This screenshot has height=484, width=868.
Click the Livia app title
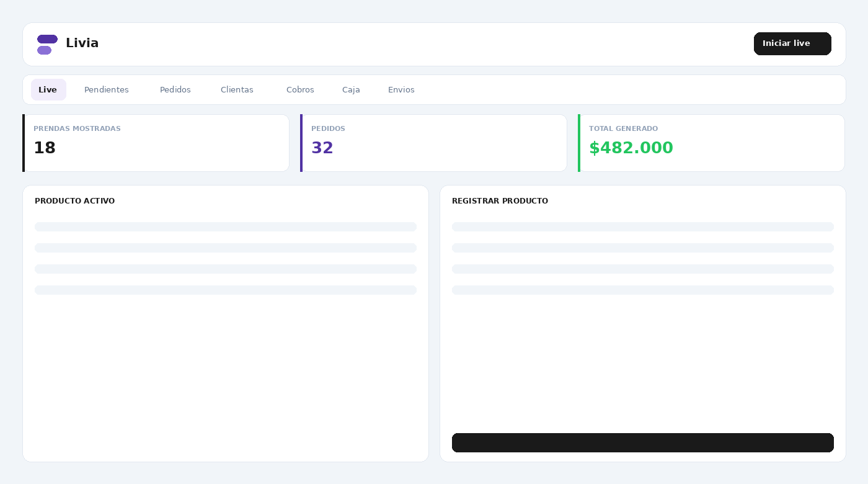tap(82, 43)
